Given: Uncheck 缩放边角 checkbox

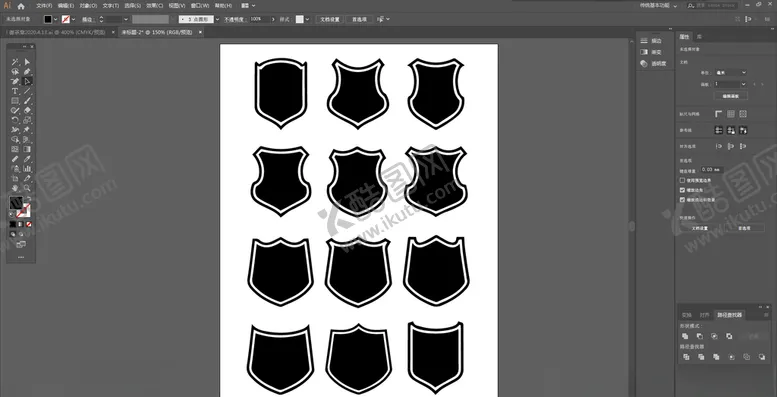Looking at the screenshot, I should [682, 190].
